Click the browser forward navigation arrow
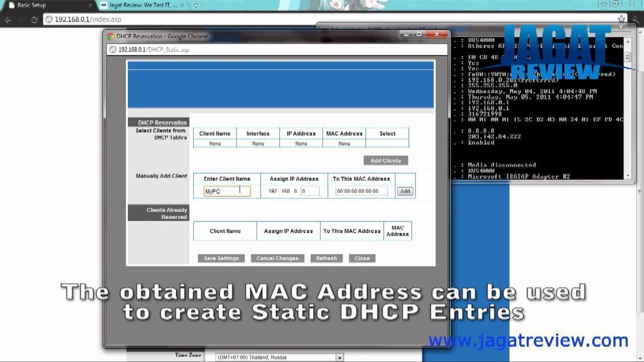 [21, 20]
